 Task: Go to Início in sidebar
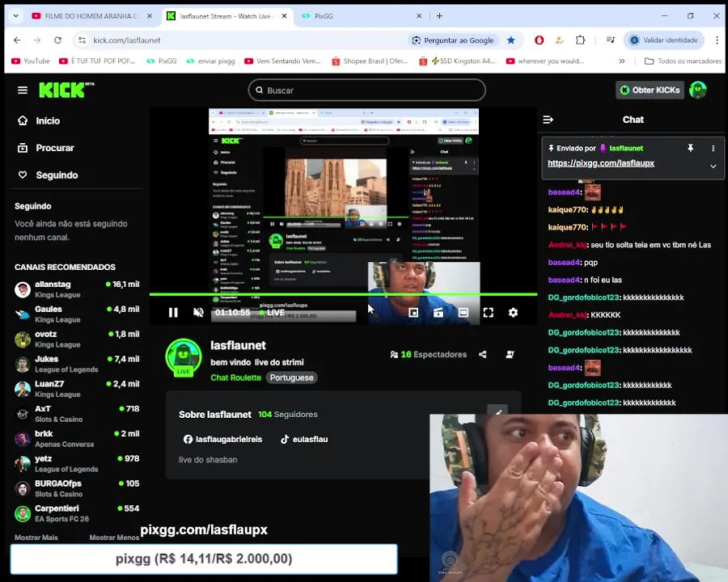pos(39,120)
